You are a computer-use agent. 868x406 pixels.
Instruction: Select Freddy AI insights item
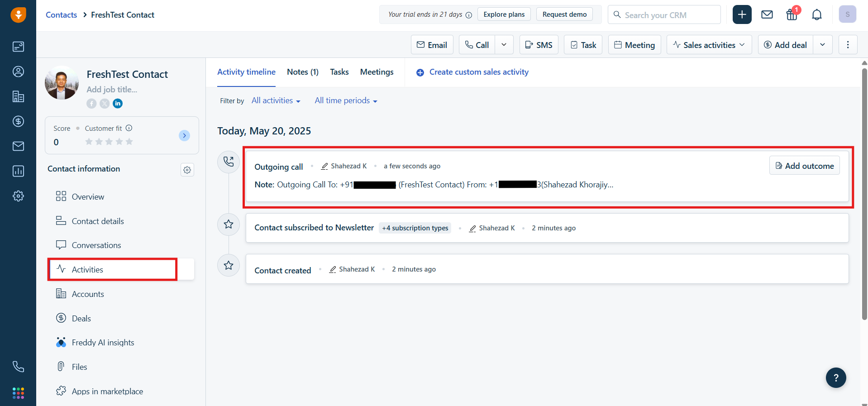click(121, 342)
